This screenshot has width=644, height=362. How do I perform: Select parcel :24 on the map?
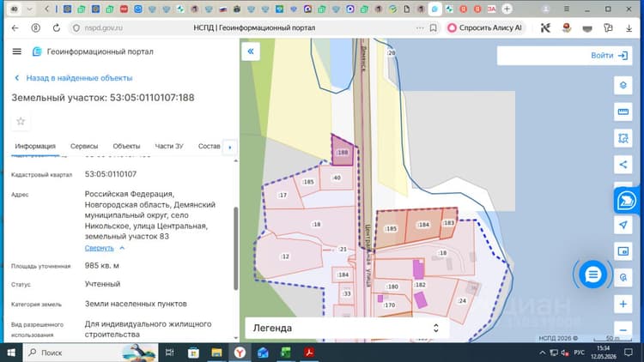[462, 301]
